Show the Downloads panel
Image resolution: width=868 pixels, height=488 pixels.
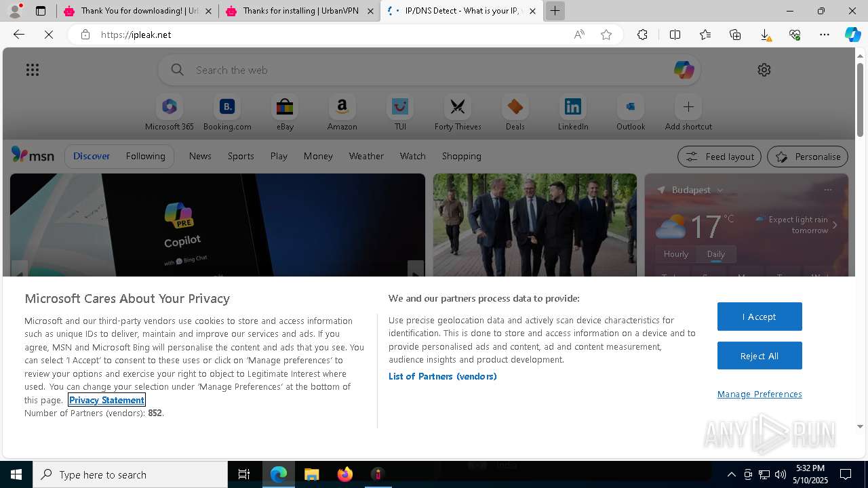(765, 35)
